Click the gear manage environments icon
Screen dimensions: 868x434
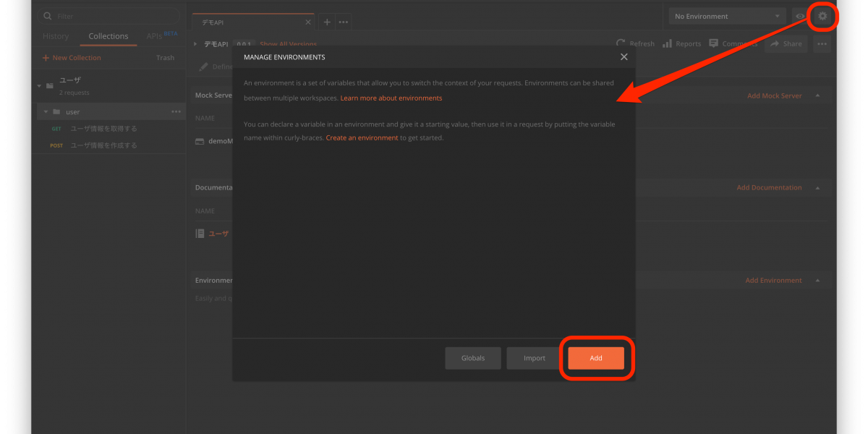[x=822, y=16]
